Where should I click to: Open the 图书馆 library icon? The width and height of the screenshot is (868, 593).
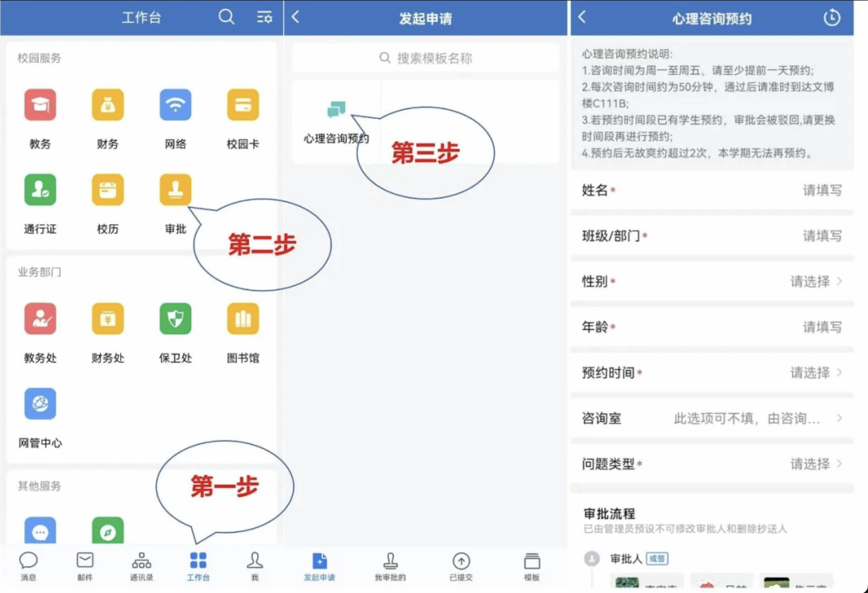243,319
